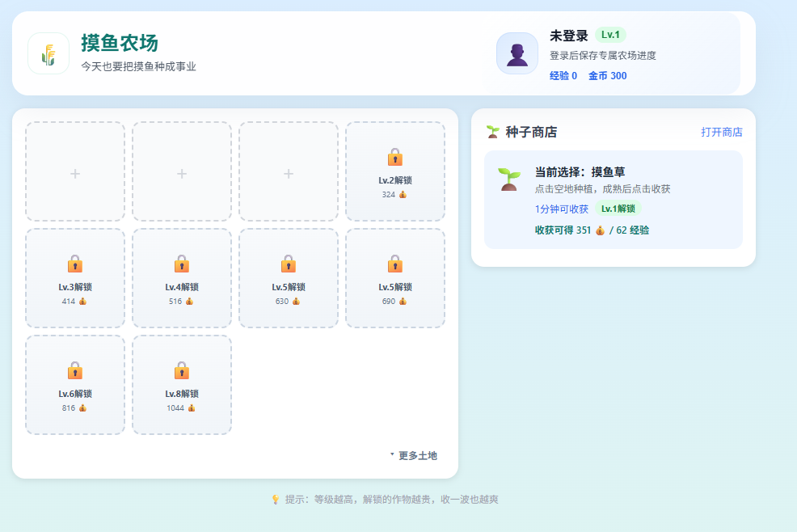The image size is (797, 532).
Task: Click the 摸鱼农场 wheat logo icon
Action: [x=48, y=53]
